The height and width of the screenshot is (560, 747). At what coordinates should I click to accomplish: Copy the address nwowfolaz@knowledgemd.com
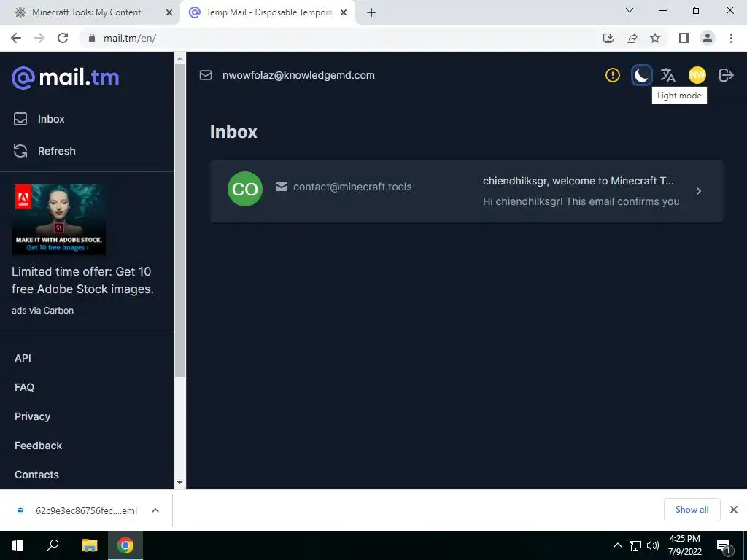298,75
